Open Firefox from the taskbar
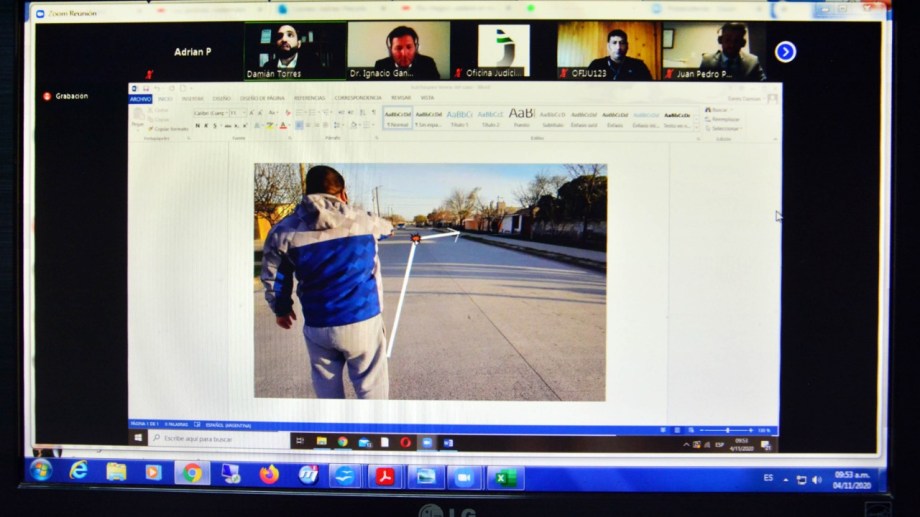The image size is (920, 517). [269, 474]
